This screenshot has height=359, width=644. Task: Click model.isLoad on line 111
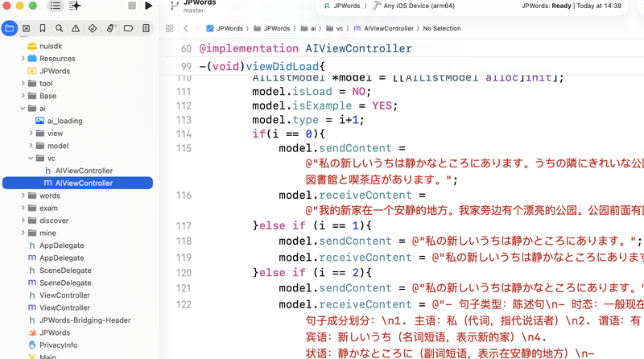(x=292, y=92)
